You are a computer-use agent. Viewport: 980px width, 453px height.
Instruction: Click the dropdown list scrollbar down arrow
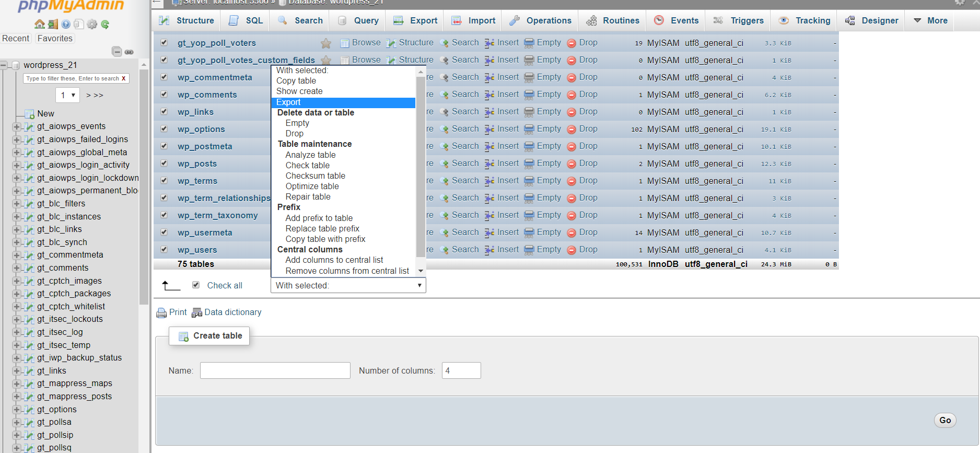coord(421,271)
